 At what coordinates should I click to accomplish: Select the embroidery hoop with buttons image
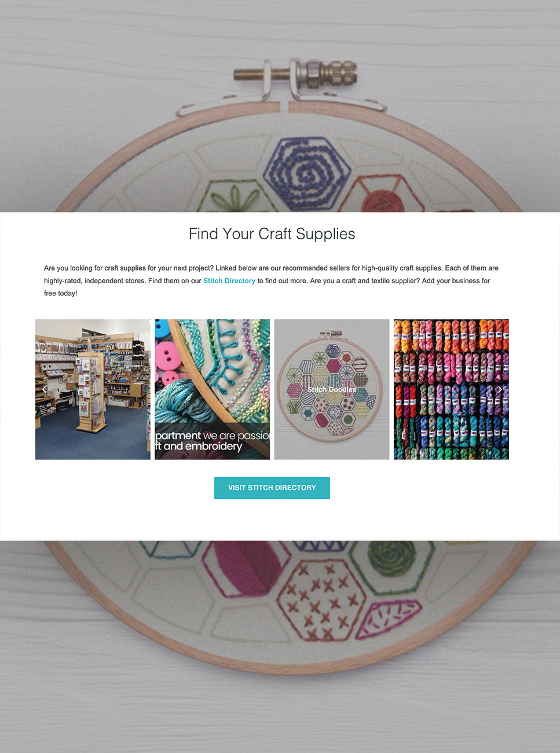(x=212, y=389)
